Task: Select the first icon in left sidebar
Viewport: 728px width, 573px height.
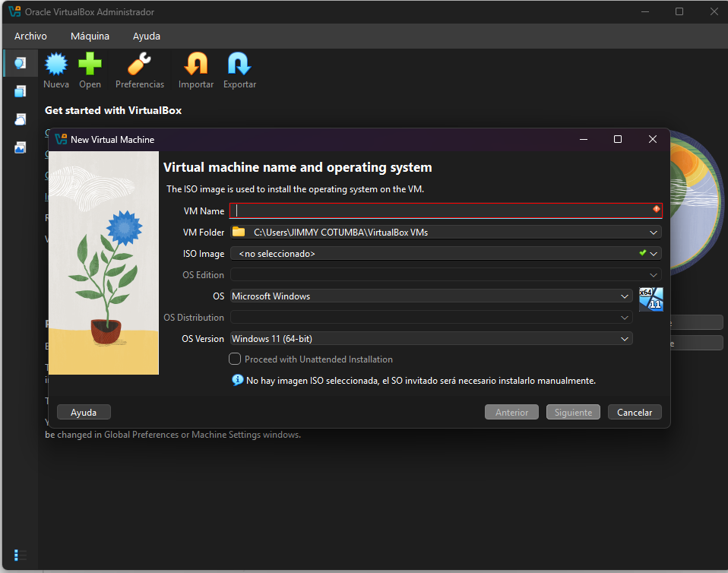Action: pyautogui.click(x=20, y=62)
